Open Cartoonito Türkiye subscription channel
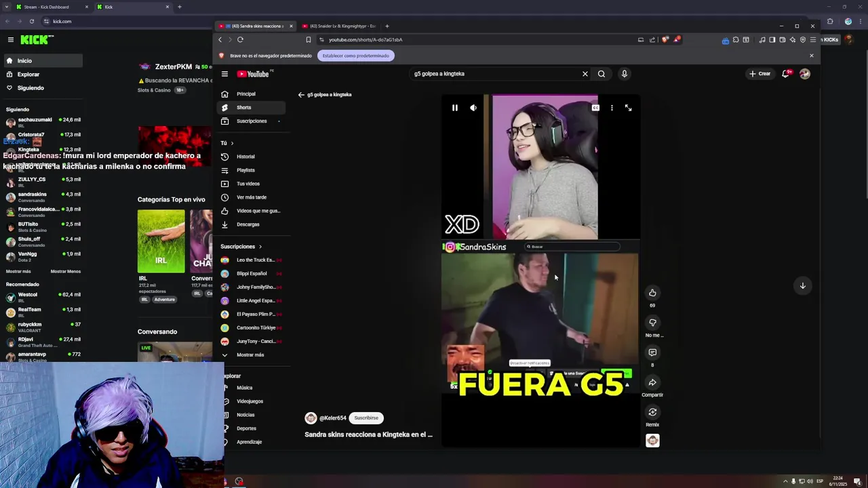Screen dimensions: 868x488 251,328
